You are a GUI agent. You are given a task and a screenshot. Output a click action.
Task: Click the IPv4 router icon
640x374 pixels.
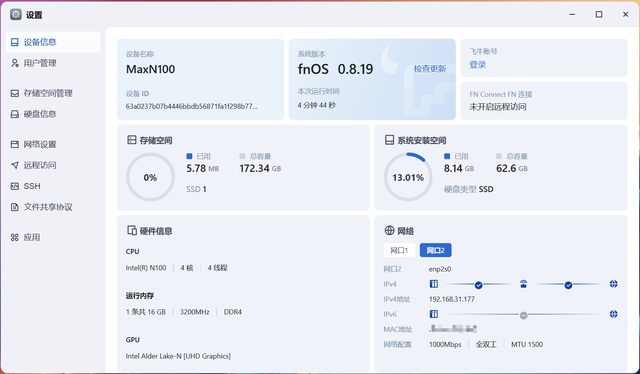click(x=523, y=284)
